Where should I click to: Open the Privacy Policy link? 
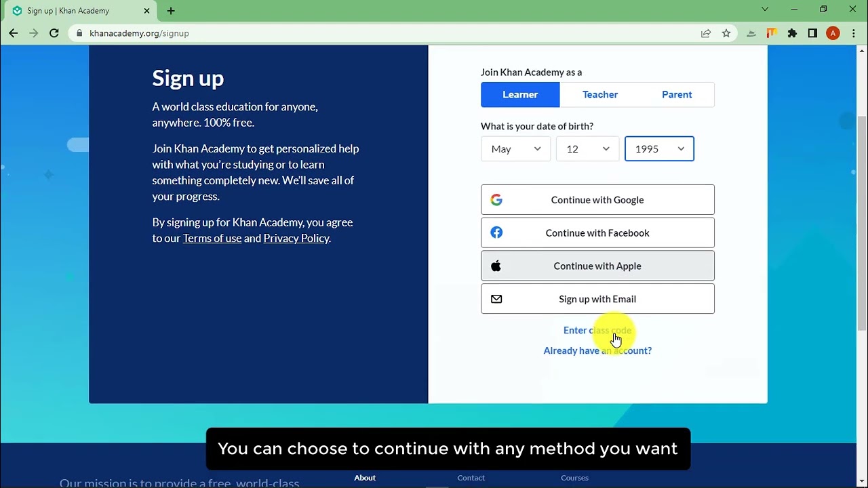pyautogui.click(x=296, y=239)
